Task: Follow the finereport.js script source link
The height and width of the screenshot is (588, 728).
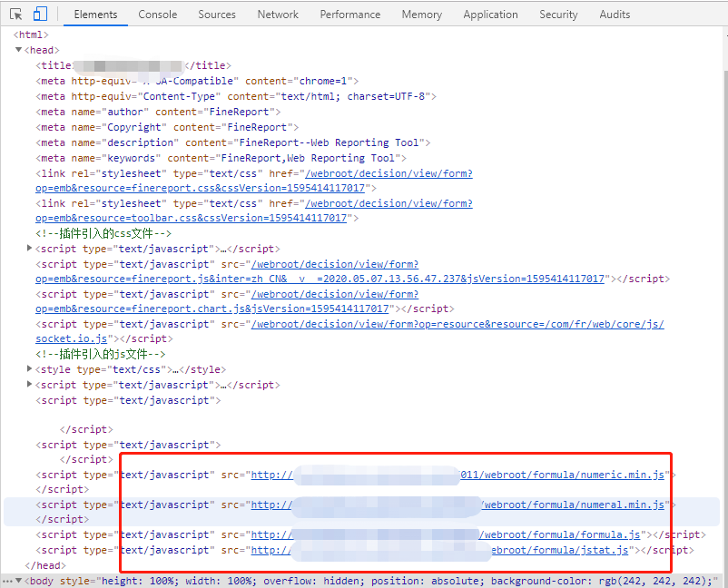Action: click(x=320, y=271)
